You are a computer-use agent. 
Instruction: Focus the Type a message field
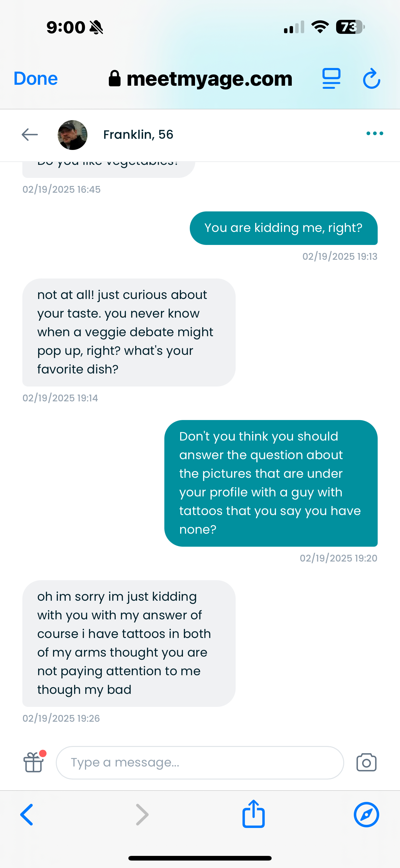pyautogui.click(x=200, y=762)
